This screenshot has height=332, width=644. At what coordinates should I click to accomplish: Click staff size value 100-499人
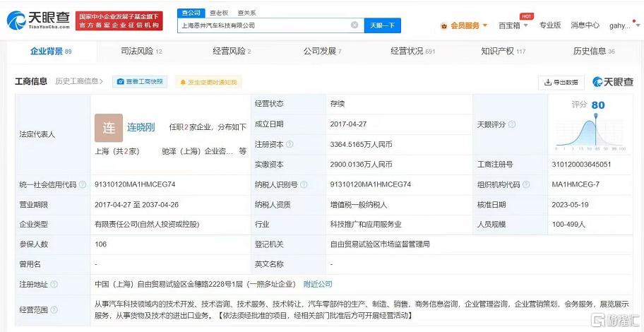pos(568,225)
